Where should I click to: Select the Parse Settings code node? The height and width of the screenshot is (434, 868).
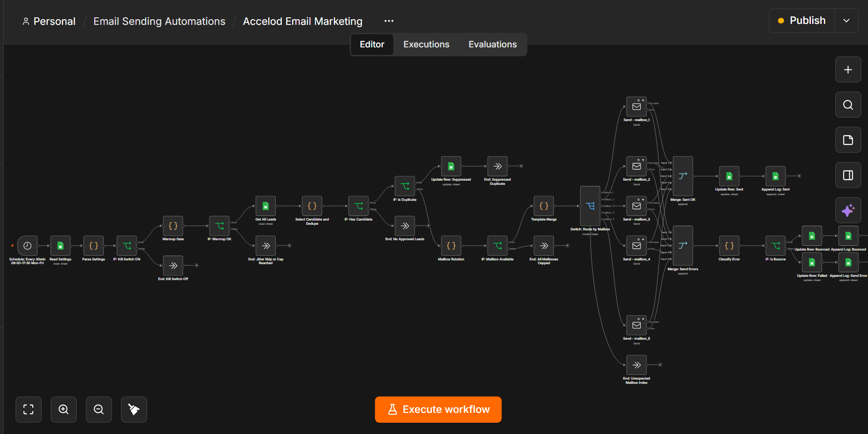tap(94, 246)
